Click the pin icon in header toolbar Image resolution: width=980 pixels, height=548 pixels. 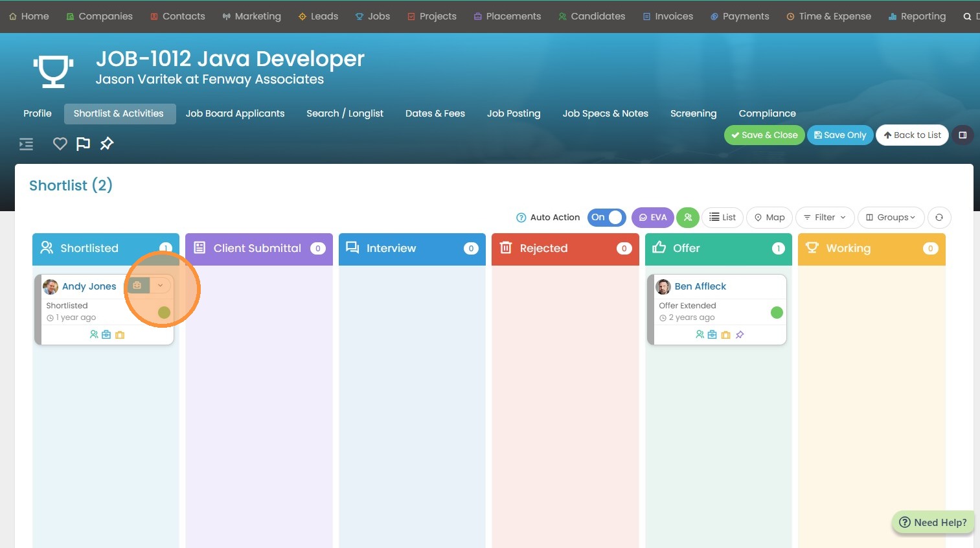(x=107, y=144)
